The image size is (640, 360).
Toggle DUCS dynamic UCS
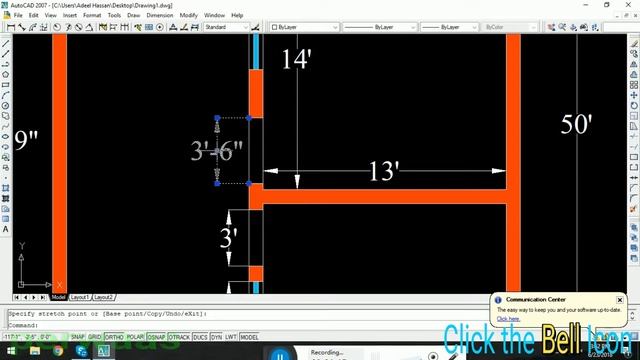(200, 337)
